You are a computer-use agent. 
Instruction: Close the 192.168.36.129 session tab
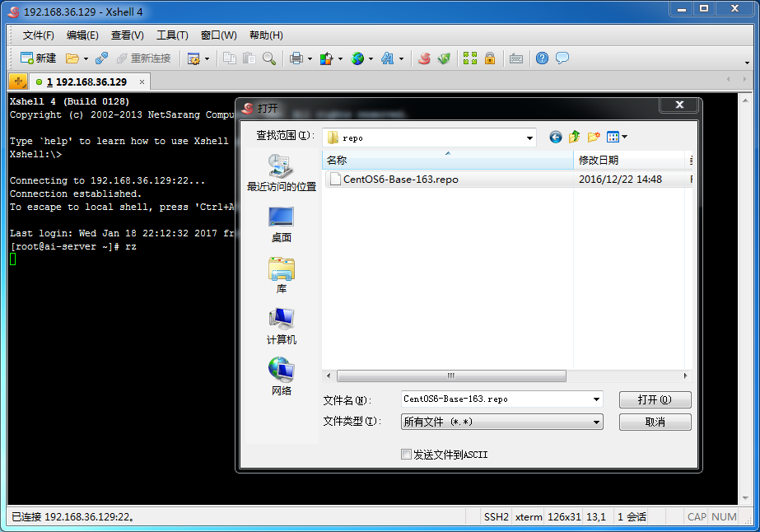coord(142,82)
